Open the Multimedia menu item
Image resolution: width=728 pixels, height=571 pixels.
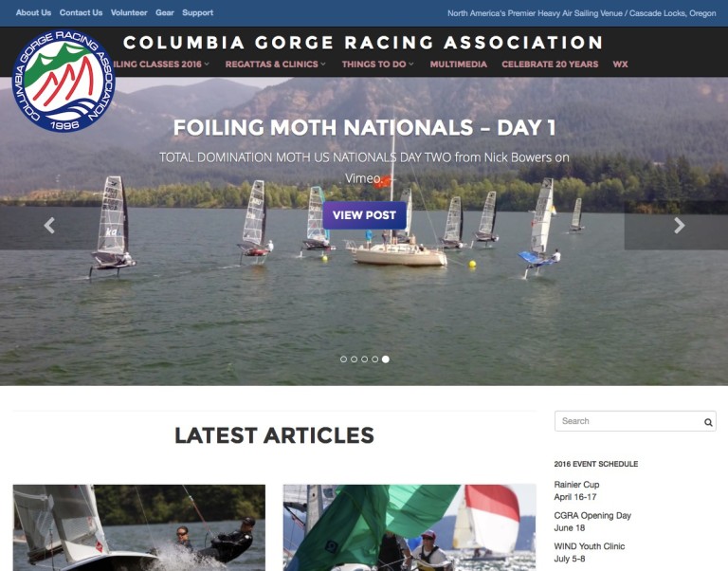[x=458, y=64]
